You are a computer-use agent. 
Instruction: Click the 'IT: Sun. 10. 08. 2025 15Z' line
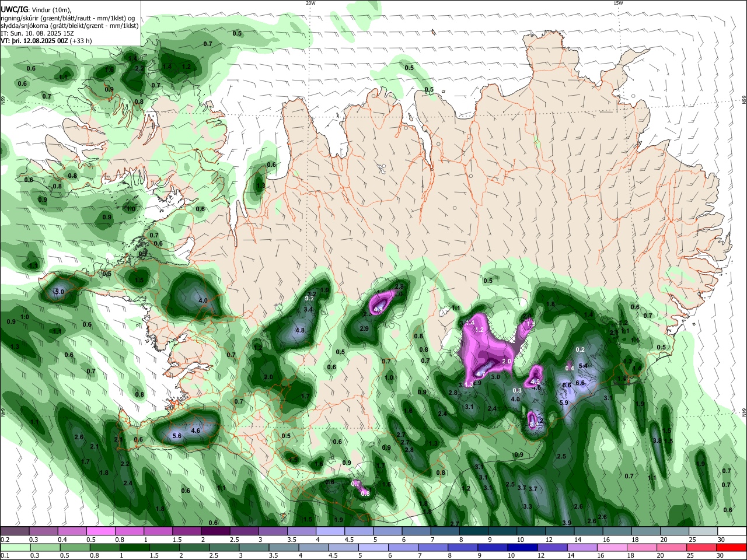coord(37,33)
